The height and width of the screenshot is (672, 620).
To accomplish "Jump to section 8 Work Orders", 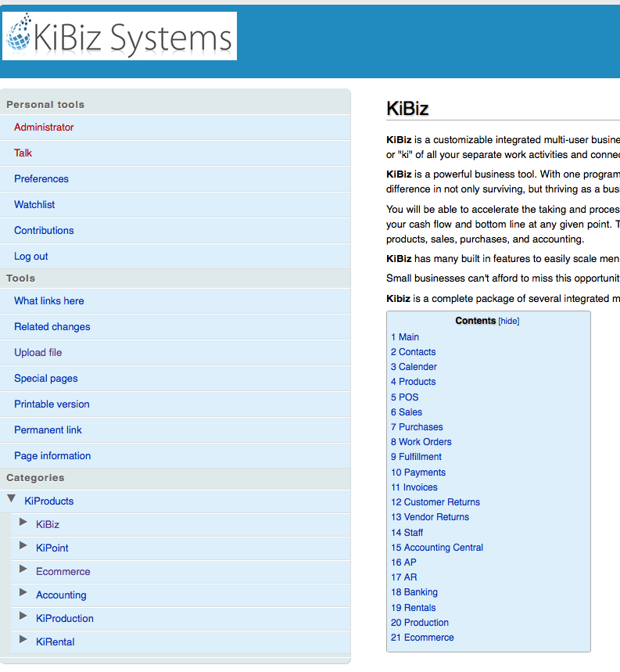I will pyautogui.click(x=421, y=442).
